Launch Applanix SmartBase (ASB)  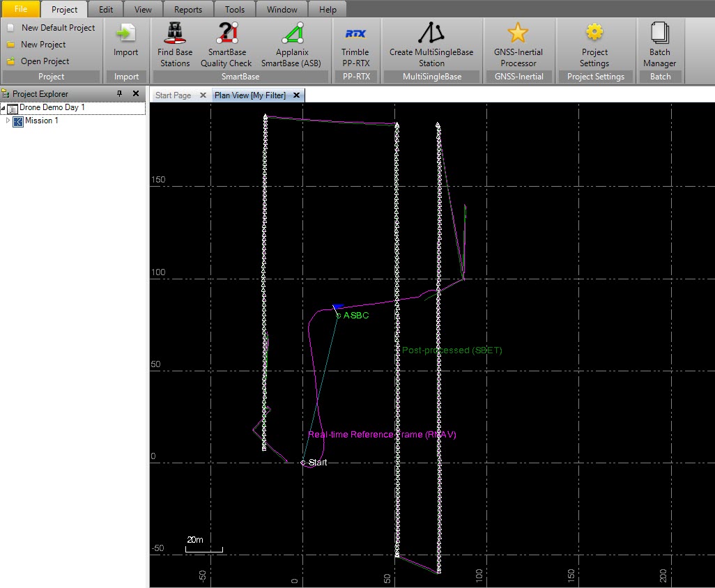pos(291,43)
